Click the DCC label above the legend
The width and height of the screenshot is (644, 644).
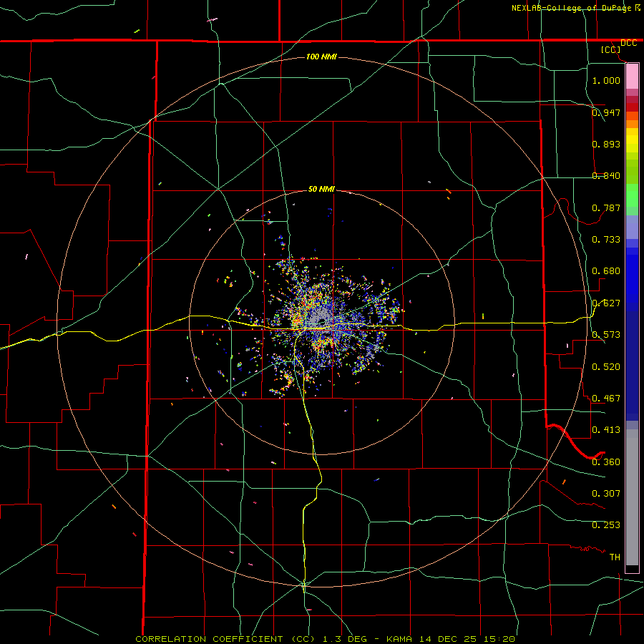(628, 43)
